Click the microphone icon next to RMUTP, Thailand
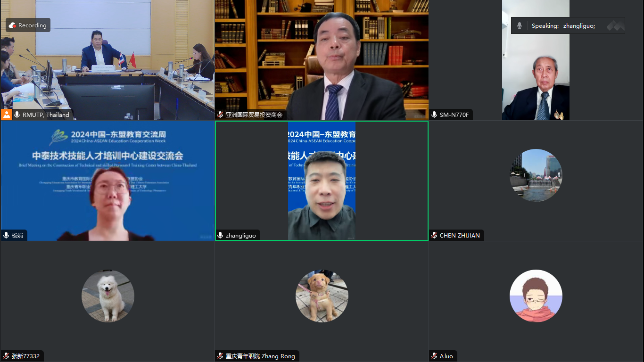Viewport: 644px width, 362px height. 17,115
